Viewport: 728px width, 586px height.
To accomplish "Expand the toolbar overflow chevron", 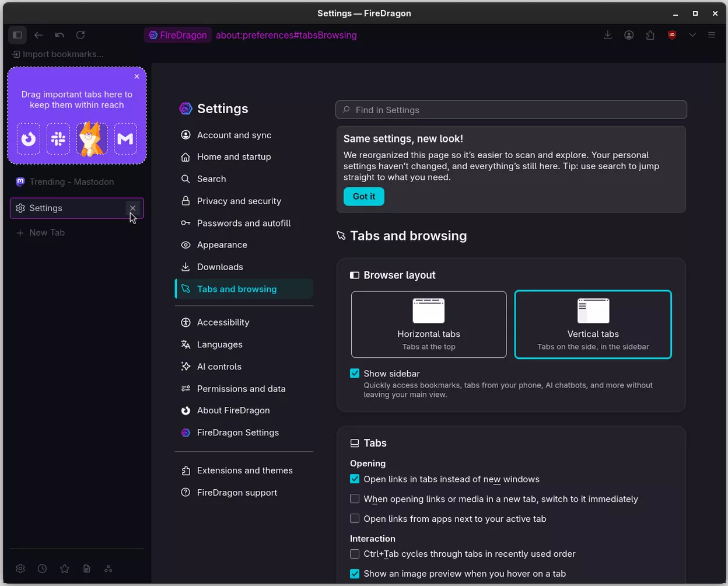I will [692, 35].
